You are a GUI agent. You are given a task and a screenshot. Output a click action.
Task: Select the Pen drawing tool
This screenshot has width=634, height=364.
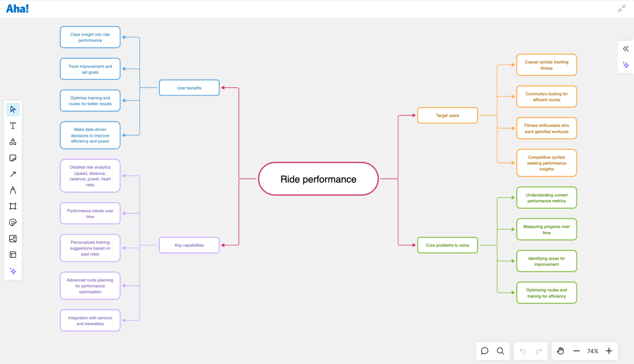(x=13, y=190)
